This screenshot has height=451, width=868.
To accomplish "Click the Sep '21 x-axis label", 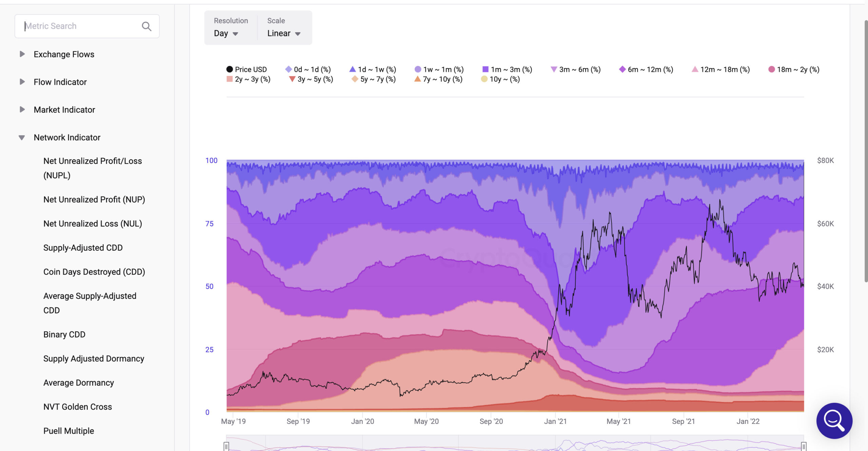I will click(x=684, y=421).
